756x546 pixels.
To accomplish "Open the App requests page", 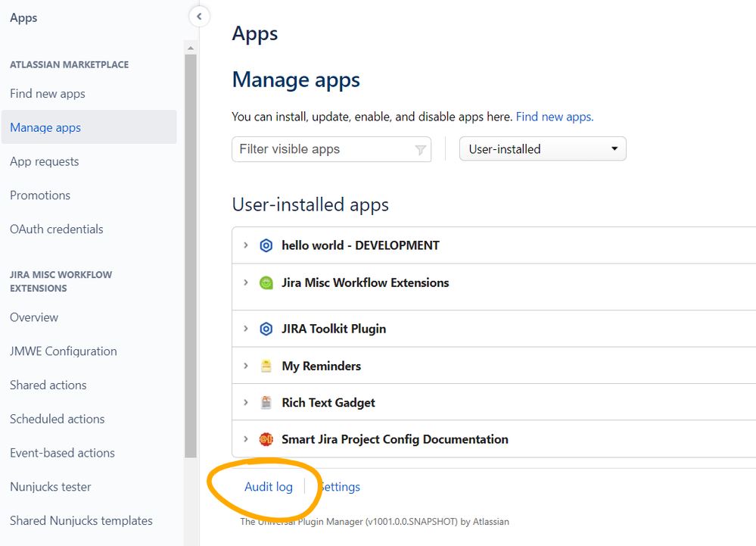I will (44, 161).
